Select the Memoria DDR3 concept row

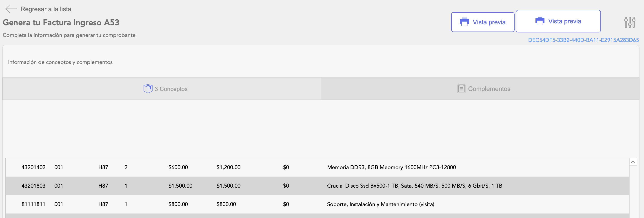pyautogui.click(x=391, y=167)
